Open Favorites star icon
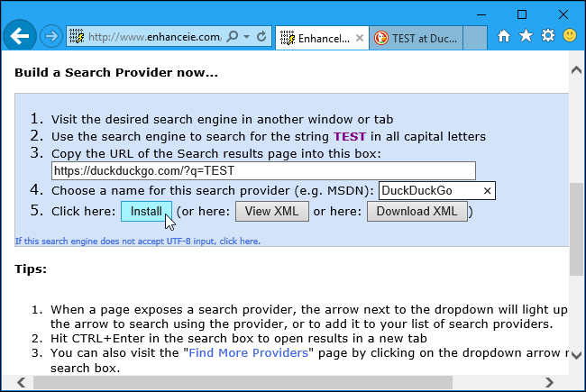 click(526, 37)
